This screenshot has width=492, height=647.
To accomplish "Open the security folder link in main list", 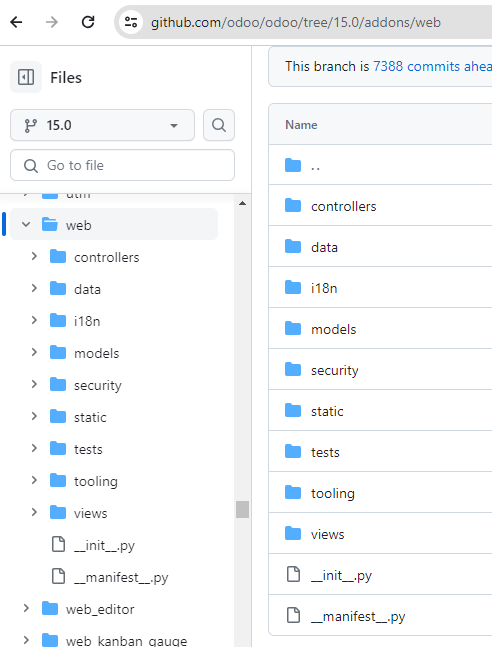I will [x=334, y=370].
